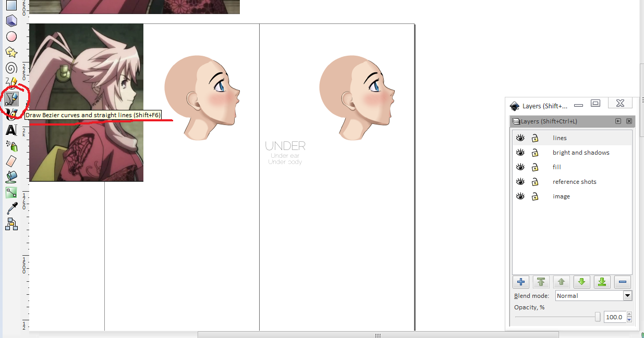Select the Gradient tool
Screen dimensions: 644x338
(x=11, y=193)
